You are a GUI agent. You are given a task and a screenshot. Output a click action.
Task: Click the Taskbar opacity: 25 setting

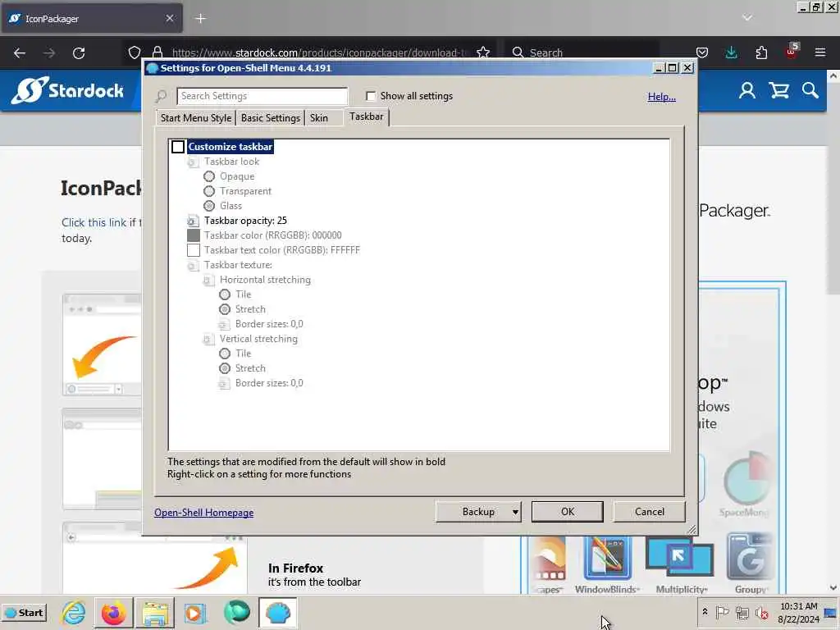pyautogui.click(x=245, y=221)
